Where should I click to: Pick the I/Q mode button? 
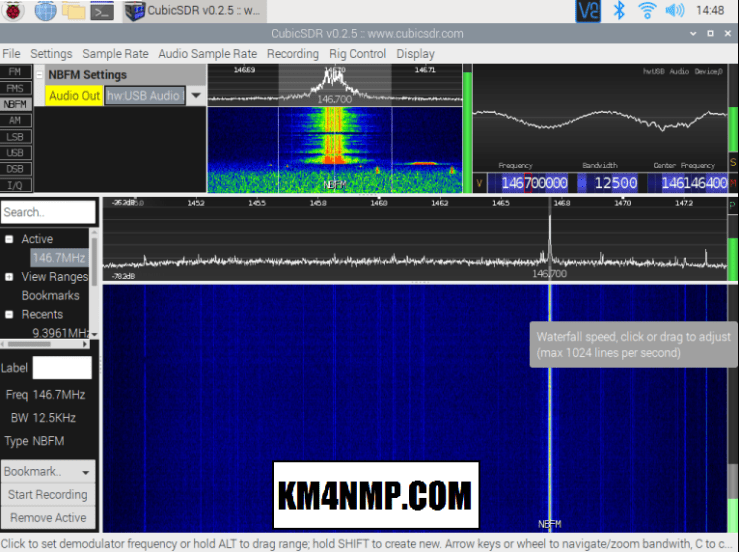tap(15, 184)
